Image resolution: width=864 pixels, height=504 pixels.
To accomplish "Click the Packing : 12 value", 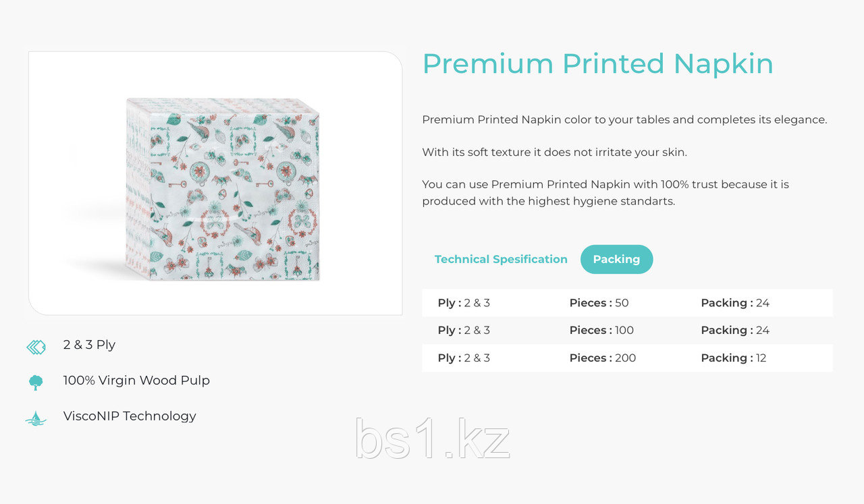I will click(734, 358).
